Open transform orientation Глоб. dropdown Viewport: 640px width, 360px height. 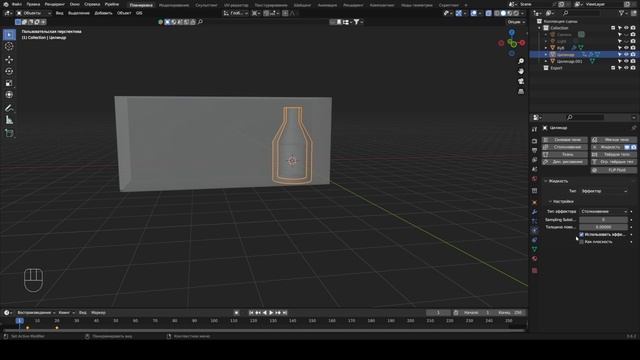236,13
